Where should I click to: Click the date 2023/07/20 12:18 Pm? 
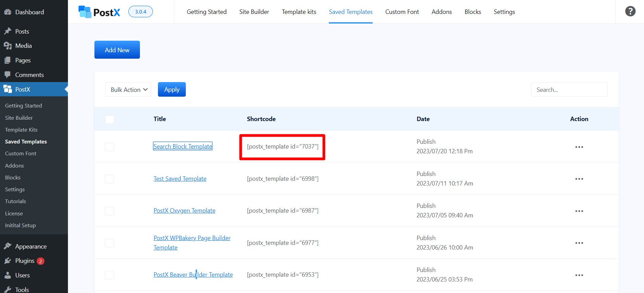coord(445,151)
